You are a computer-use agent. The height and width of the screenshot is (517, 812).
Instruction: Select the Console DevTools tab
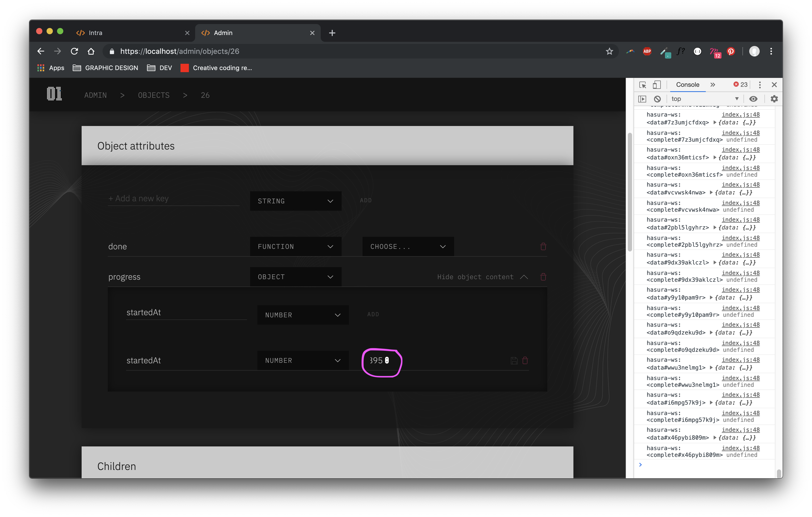tap(687, 85)
